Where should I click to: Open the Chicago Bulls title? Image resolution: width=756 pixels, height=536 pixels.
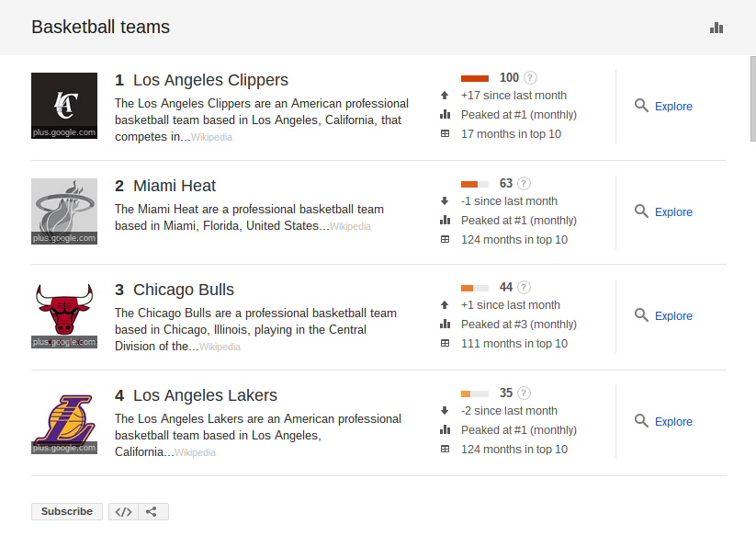point(184,290)
